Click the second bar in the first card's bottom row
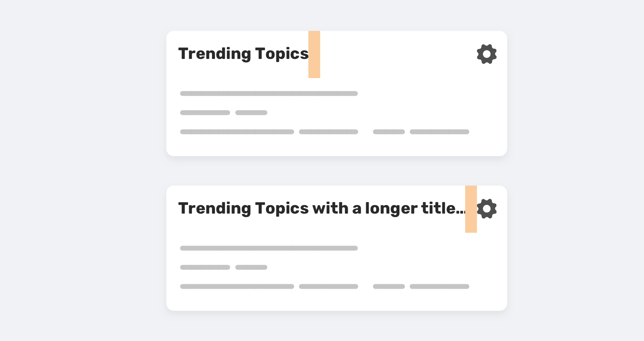Screen dimensions: 644x341 point(328,132)
